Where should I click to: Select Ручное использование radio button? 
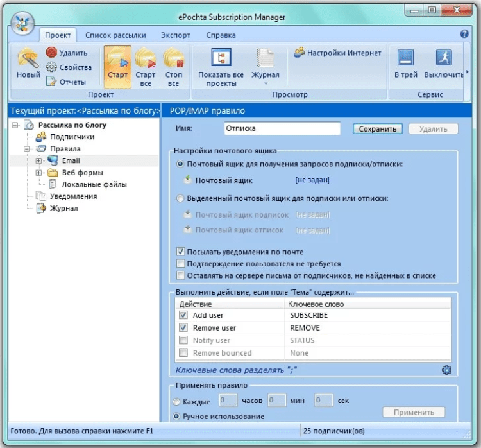click(x=176, y=417)
